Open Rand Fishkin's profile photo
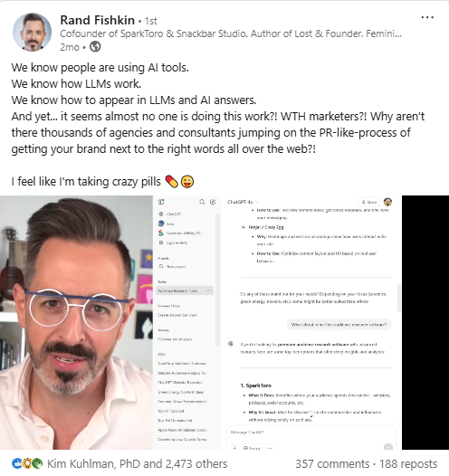 (x=32, y=32)
